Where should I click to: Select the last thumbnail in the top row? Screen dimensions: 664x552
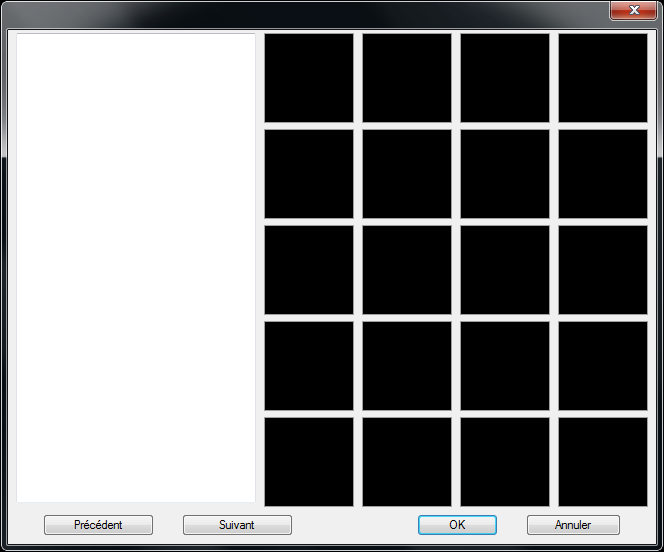[x=603, y=78]
